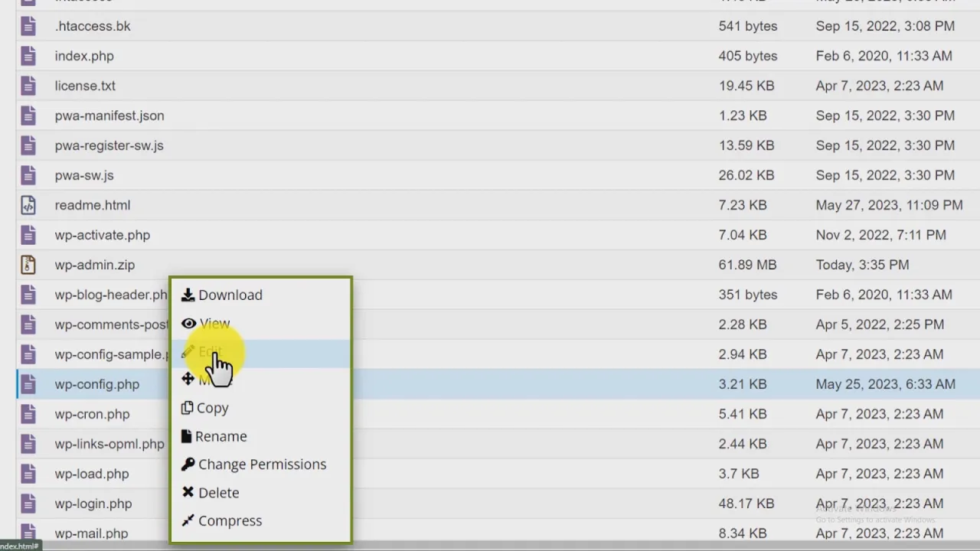Click the wp-cron.php file name
This screenshot has width=980, height=551.
(93, 414)
